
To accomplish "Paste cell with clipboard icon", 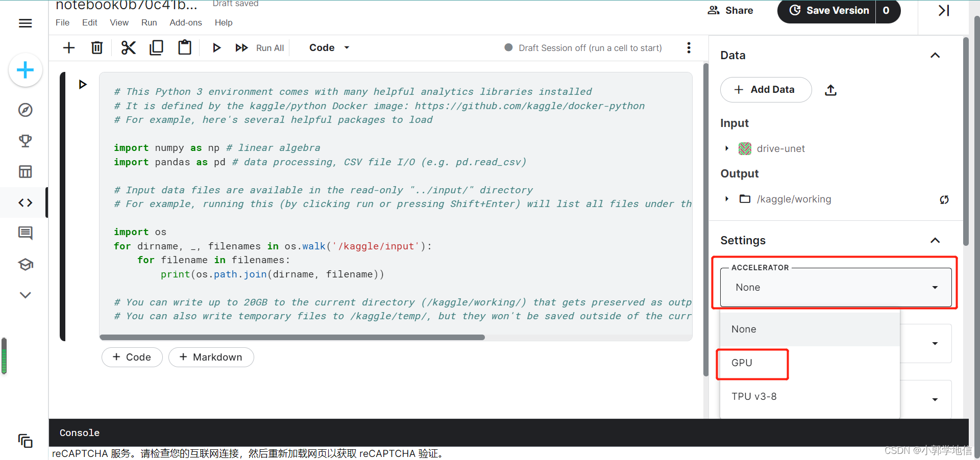I will [184, 47].
